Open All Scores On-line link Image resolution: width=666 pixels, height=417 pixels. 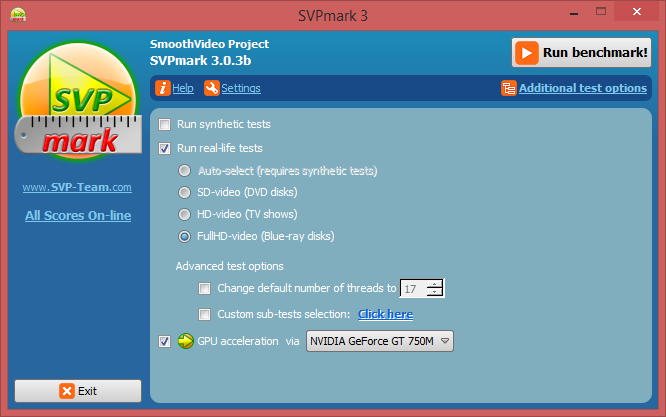pyautogui.click(x=78, y=216)
